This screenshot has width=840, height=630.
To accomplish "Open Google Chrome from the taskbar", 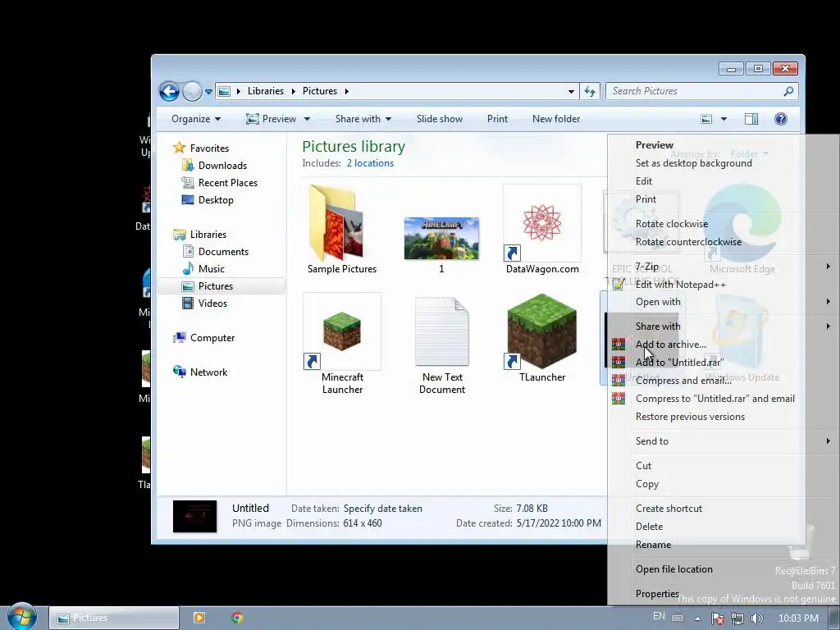I will (x=237, y=618).
